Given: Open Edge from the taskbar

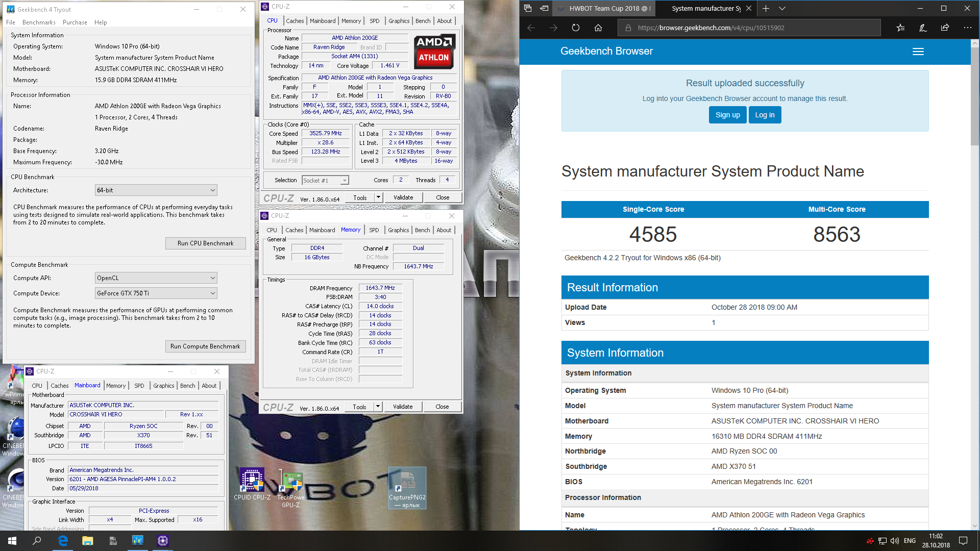Looking at the screenshot, I should coord(63,541).
